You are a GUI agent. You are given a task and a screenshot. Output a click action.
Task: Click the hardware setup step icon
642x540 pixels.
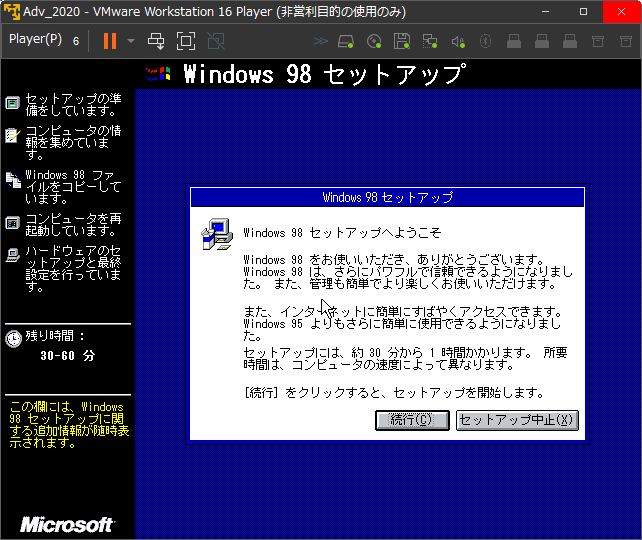pos(12,255)
